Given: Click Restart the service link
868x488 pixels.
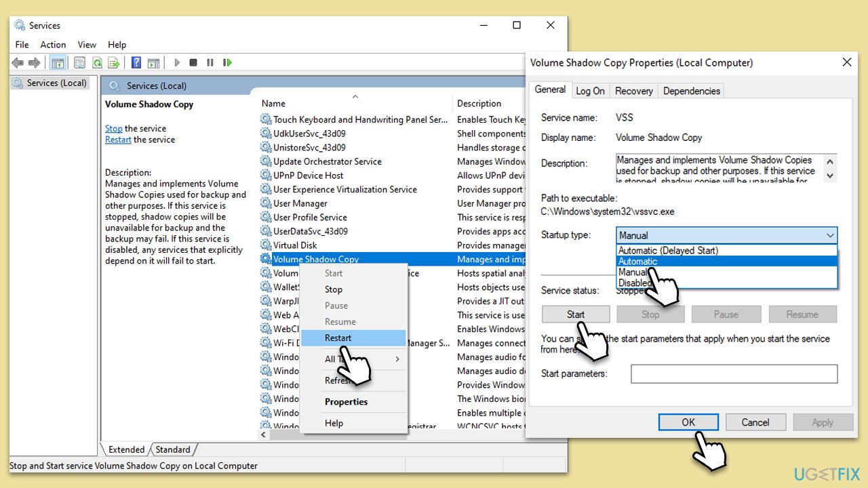Looking at the screenshot, I should (118, 140).
